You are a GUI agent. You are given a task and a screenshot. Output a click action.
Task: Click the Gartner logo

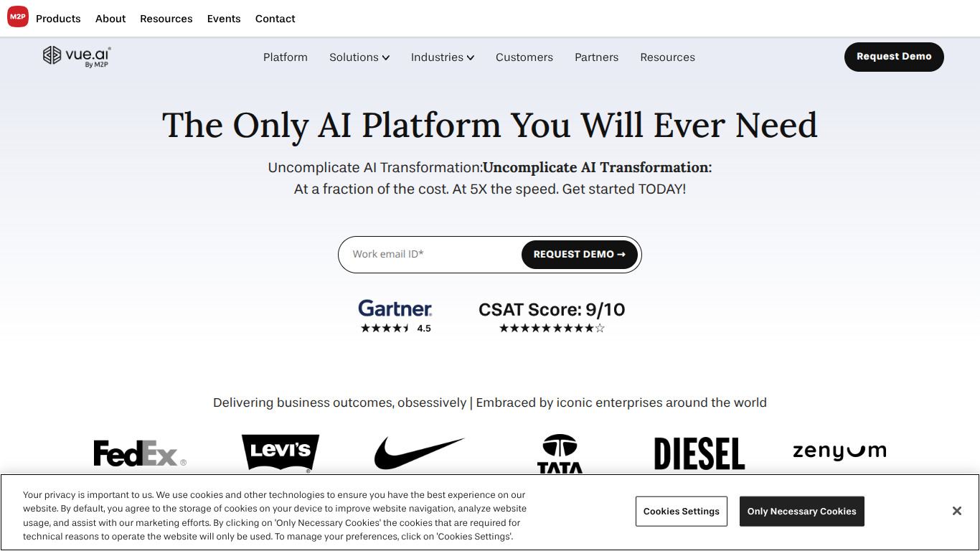point(395,309)
